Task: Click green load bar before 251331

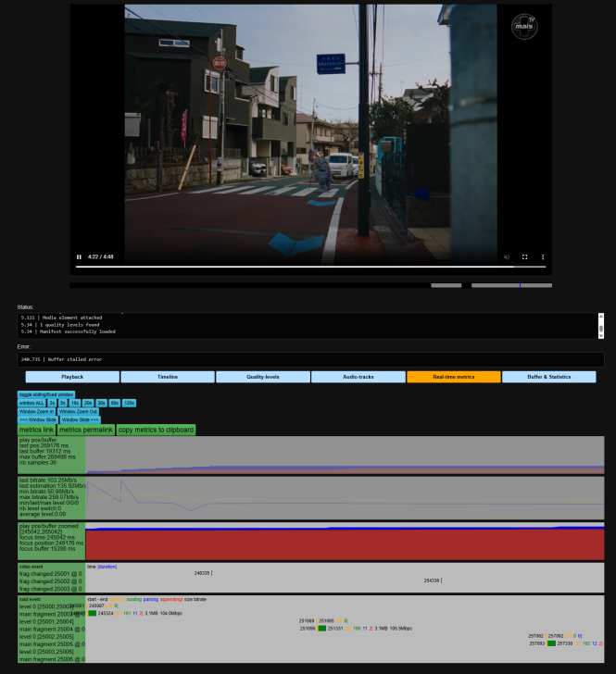Action: (321, 629)
